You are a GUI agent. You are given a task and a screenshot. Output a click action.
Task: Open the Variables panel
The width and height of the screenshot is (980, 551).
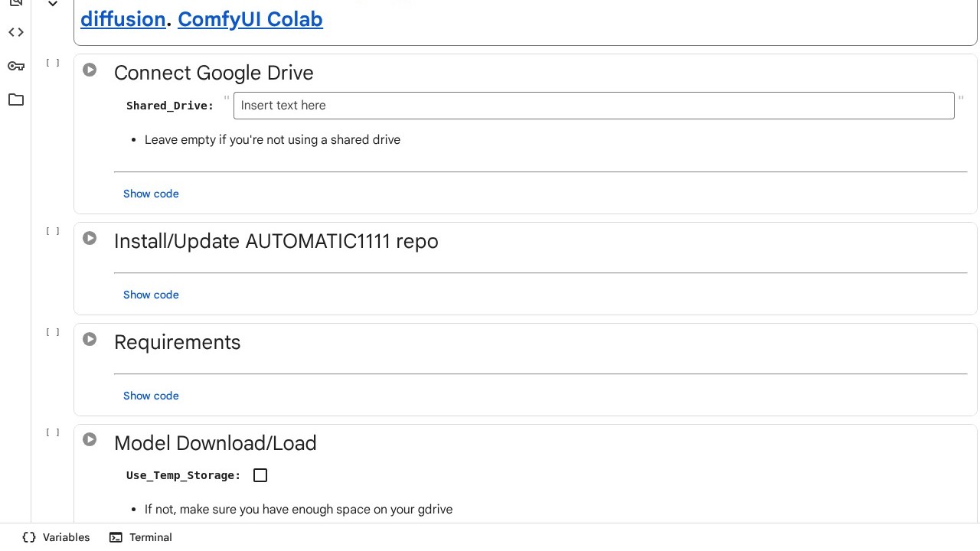tap(57, 537)
